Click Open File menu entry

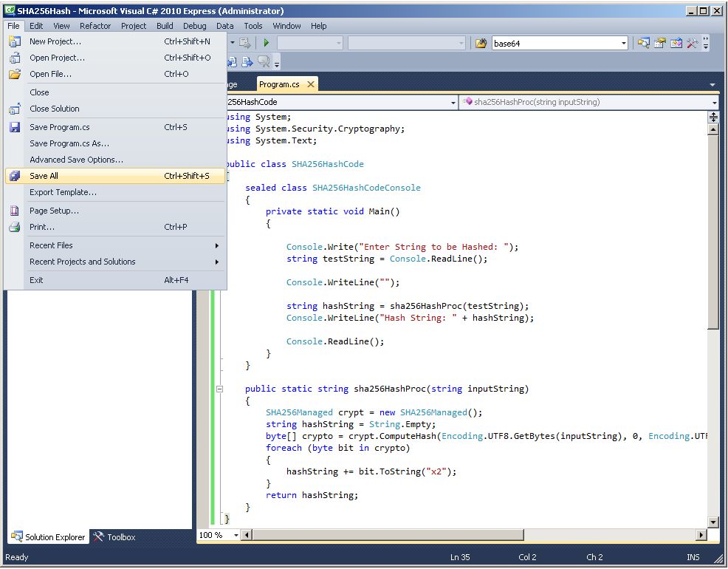(x=50, y=74)
